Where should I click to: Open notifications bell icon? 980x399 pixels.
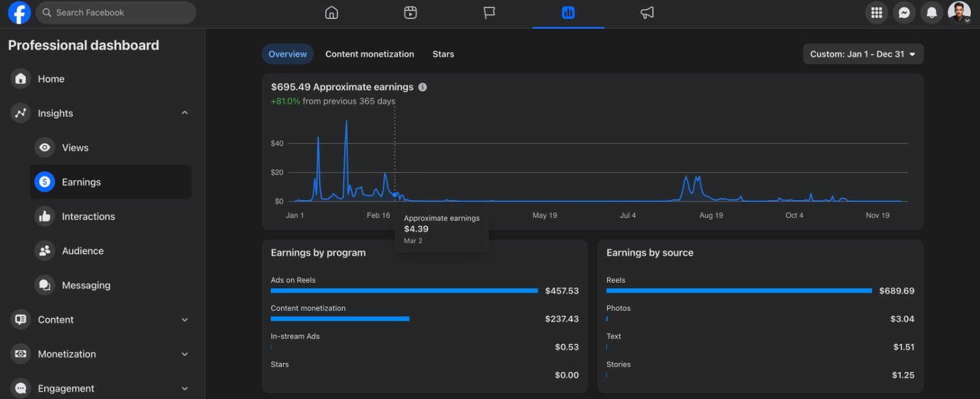(x=932, y=13)
